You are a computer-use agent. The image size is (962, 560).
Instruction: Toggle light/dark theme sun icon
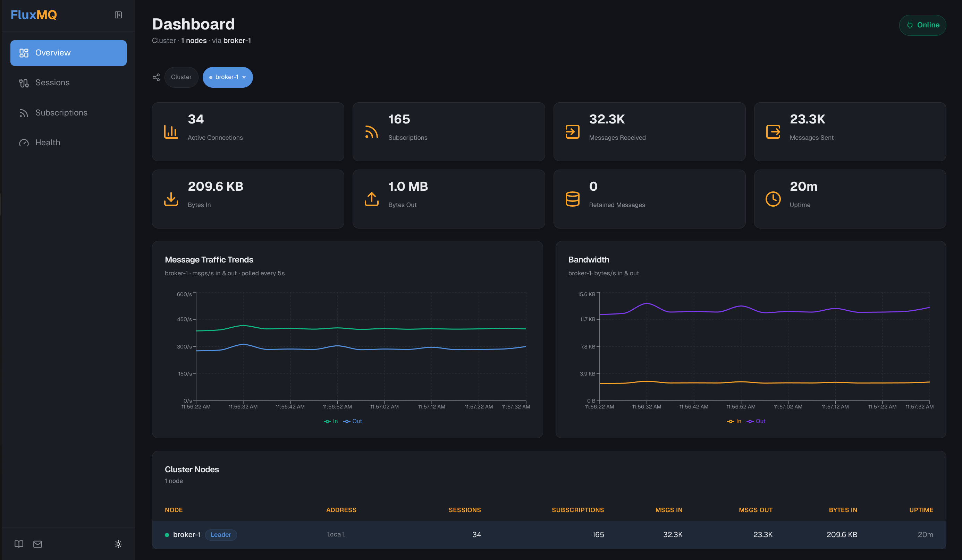click(118, 544)
